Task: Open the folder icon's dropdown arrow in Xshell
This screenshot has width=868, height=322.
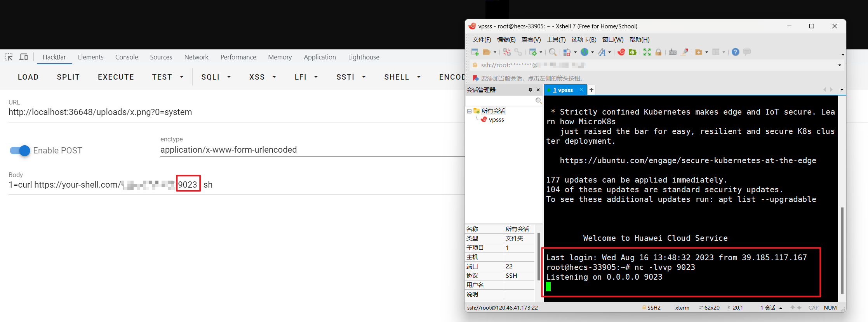Action: coord(495,52)
